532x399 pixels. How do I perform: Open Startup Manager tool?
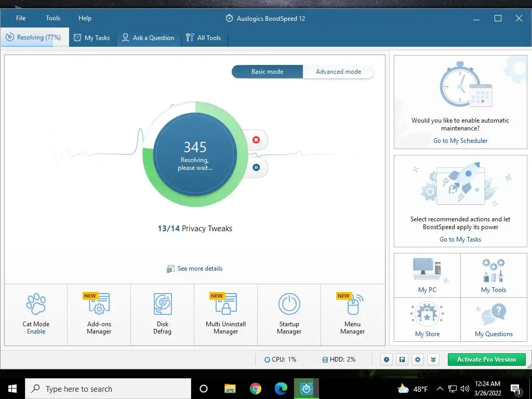point(289,314)
